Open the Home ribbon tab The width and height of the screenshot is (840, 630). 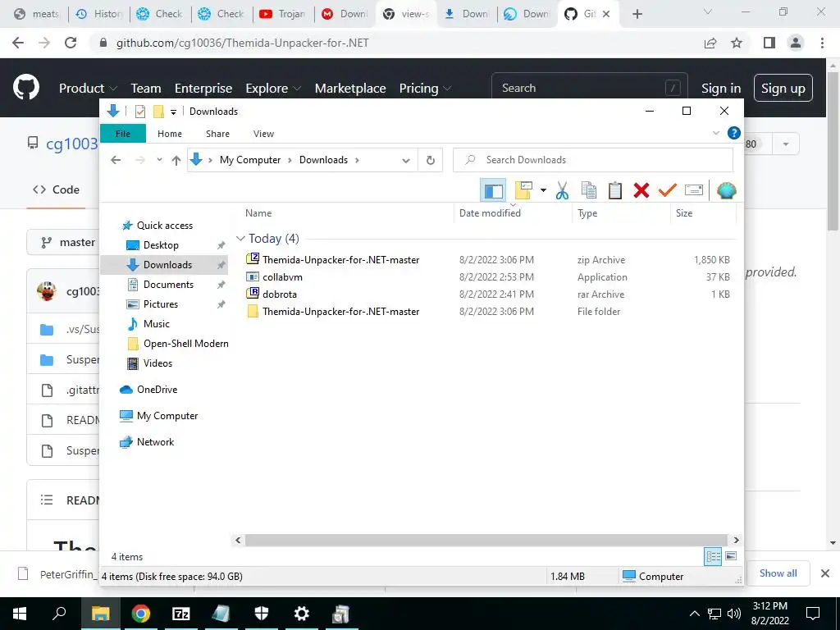pyautogui.click(x=170, y=134)
